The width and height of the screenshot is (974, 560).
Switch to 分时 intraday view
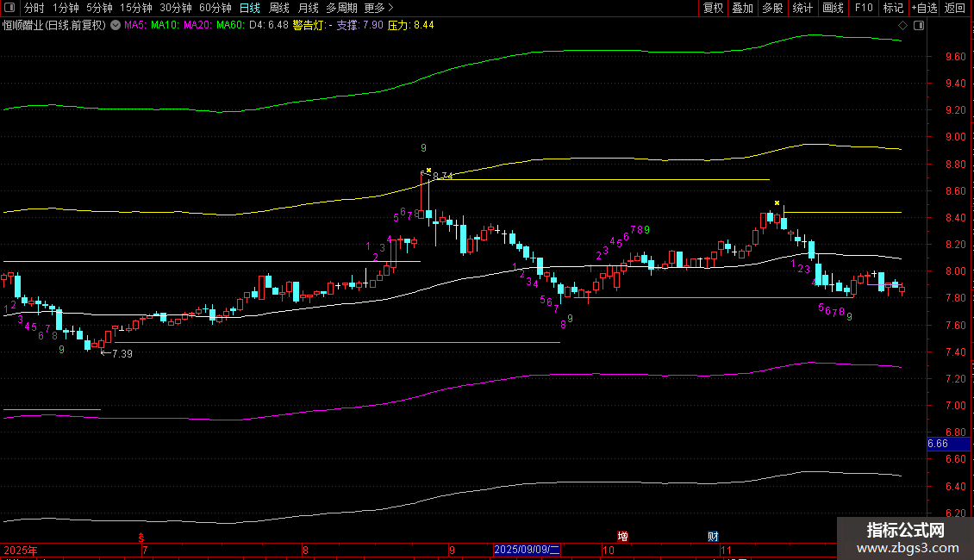34,8
